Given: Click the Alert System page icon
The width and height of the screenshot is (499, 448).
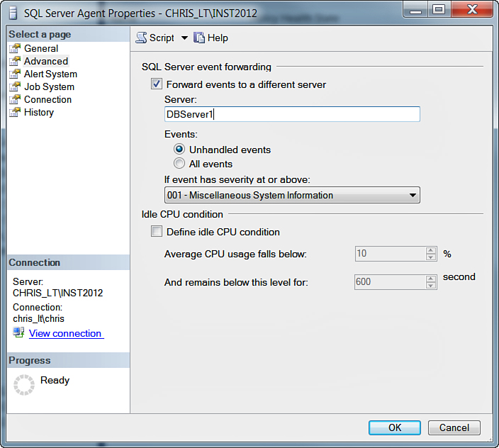Looking at the screenshot, I should (x=15, y=74).
